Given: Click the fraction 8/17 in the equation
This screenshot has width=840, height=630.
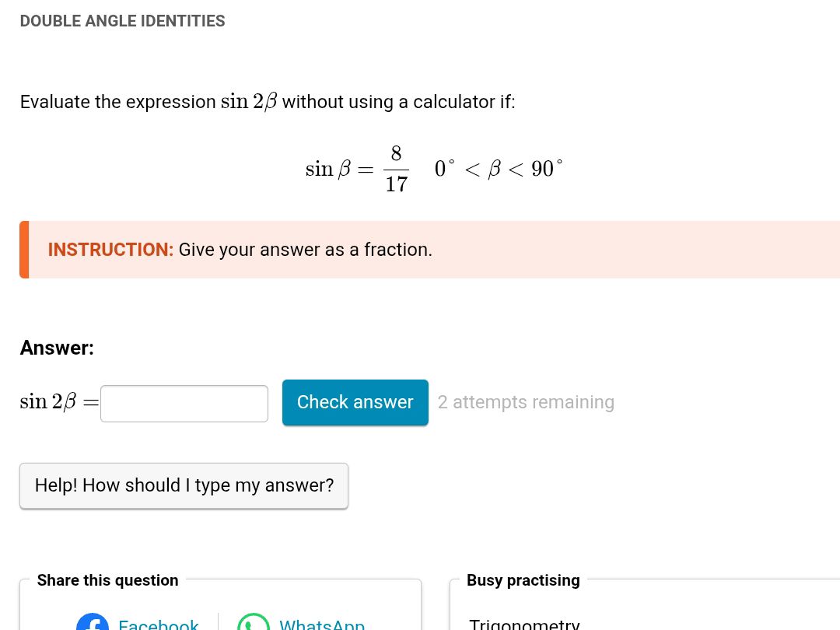Looking at the screenshot, I should (x=396, y=168).
